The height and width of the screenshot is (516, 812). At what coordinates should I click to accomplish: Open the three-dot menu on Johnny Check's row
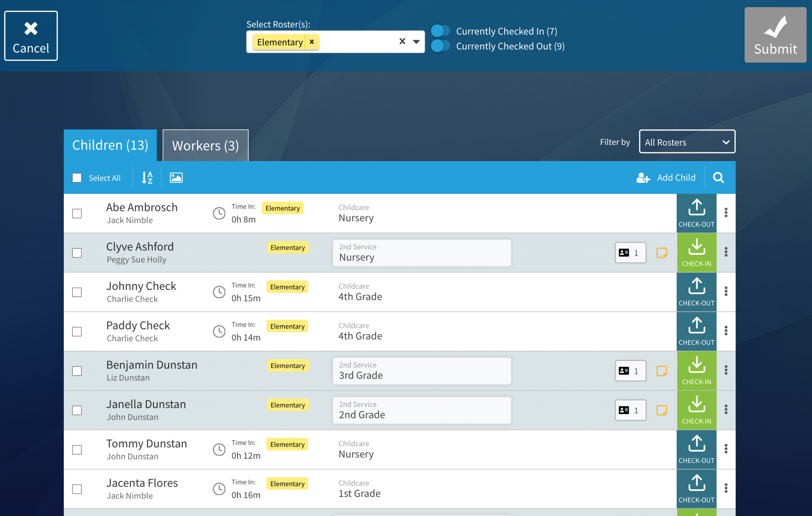coord(726,292)
